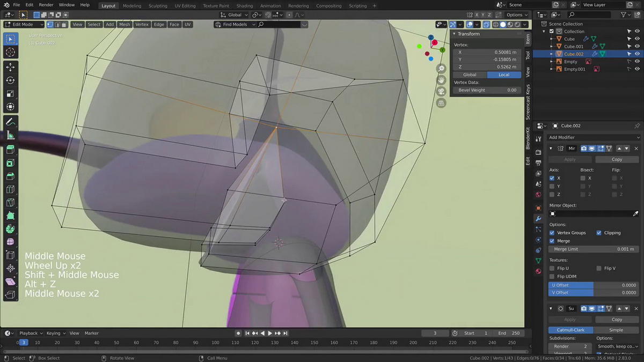The image size is (644, 362).
Task: Toggle camera view gizmo icon
Action: pos(441,92)
